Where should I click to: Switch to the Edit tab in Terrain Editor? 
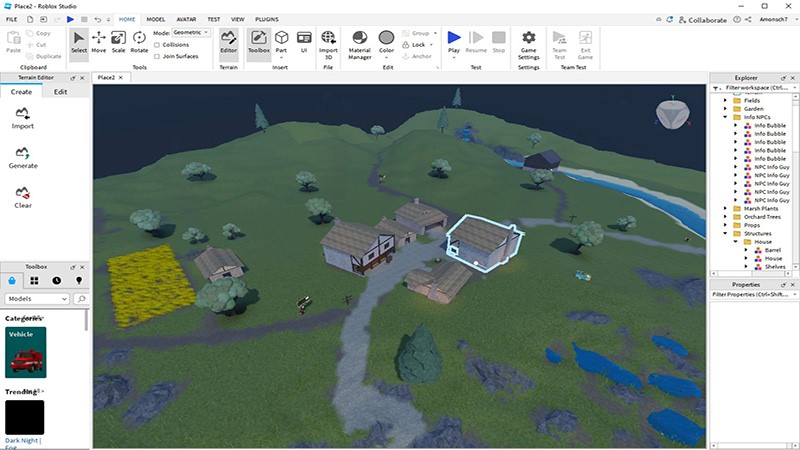coord(60,92)
